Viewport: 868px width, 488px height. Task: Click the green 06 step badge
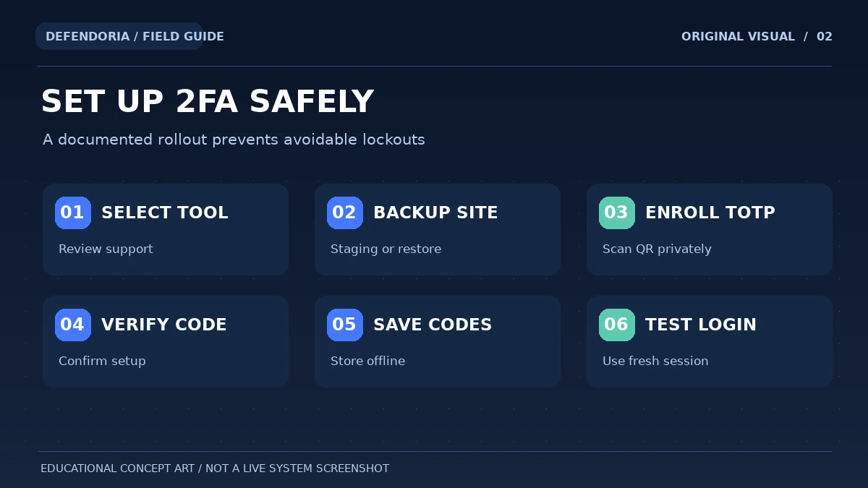coord(617,325)
